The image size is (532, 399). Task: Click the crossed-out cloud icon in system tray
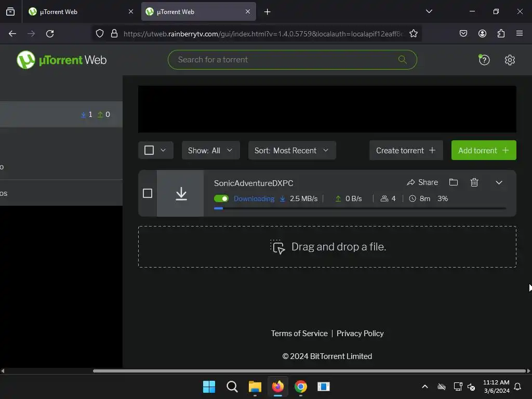click(442, 387)
